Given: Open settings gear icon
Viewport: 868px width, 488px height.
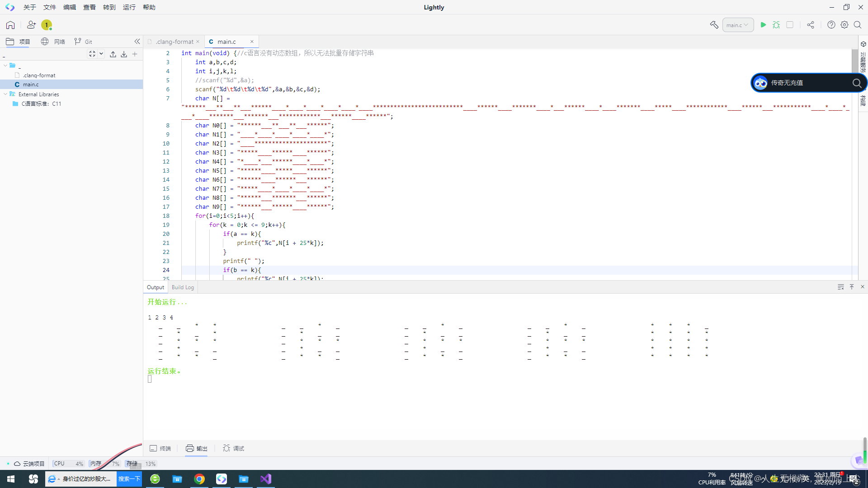Looking at the screenshot, I should click(844, 25).
